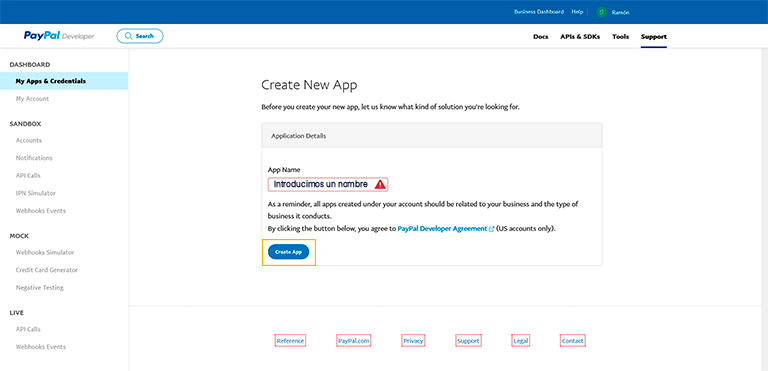Click the DASHBOARD section label
The image size is (768, 371).
30,65
